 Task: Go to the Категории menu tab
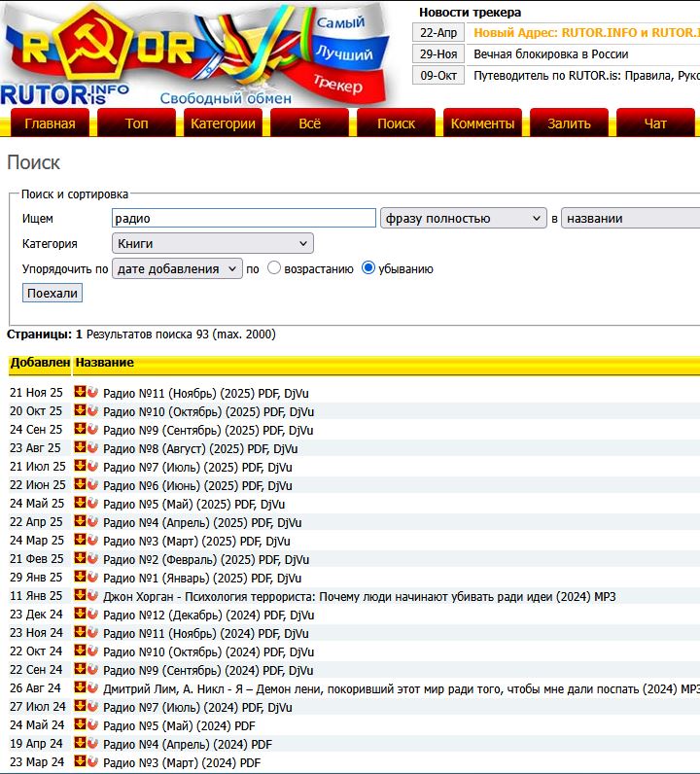click(223, 123)
